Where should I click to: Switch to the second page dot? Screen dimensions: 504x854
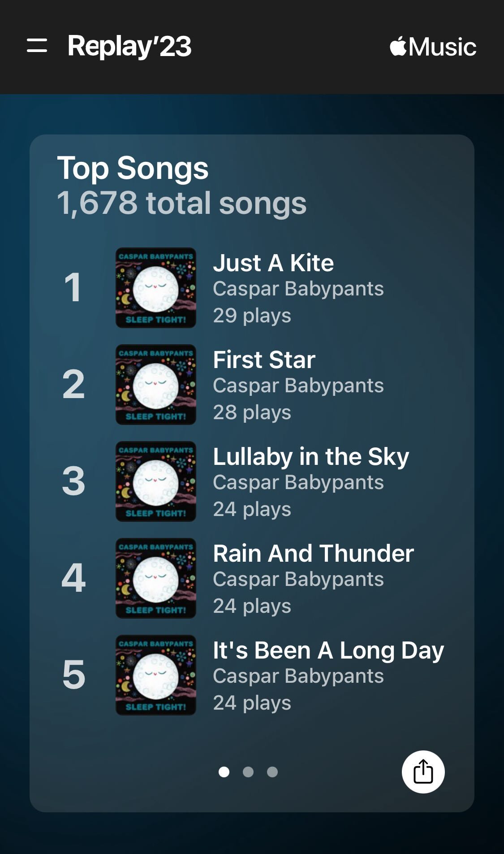pyautogui.click(x=248, y=772)
